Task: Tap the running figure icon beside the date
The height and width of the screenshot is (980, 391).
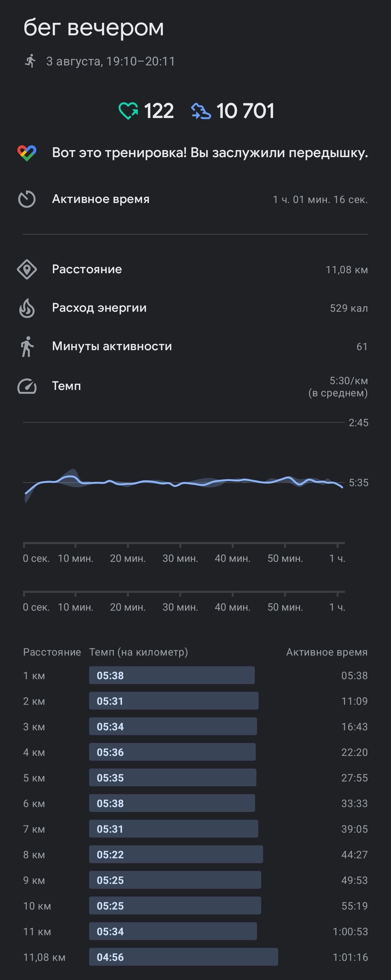Action: click(x=30, y=61)
